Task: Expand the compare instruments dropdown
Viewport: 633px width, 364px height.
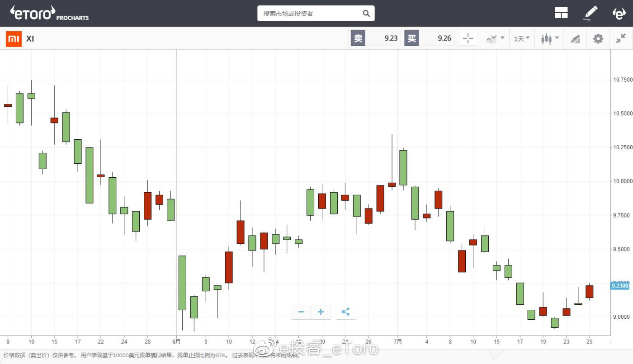Action: coord(495,39)
